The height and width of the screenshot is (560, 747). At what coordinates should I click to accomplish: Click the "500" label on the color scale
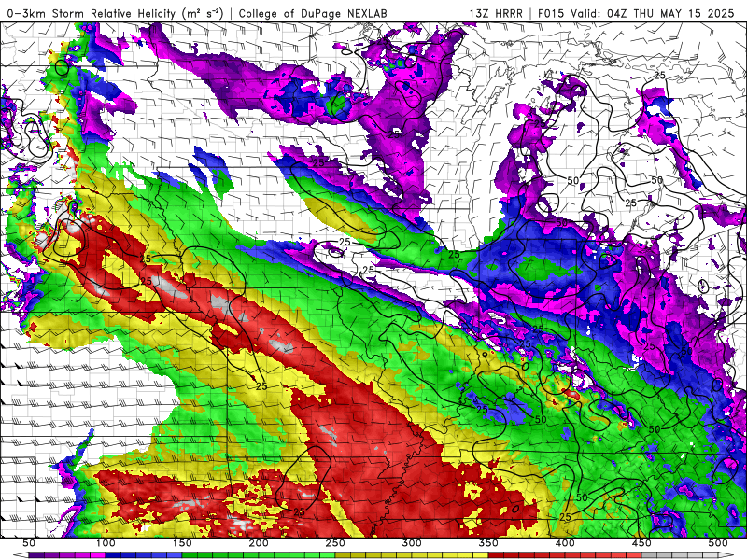tap(718, 543)
